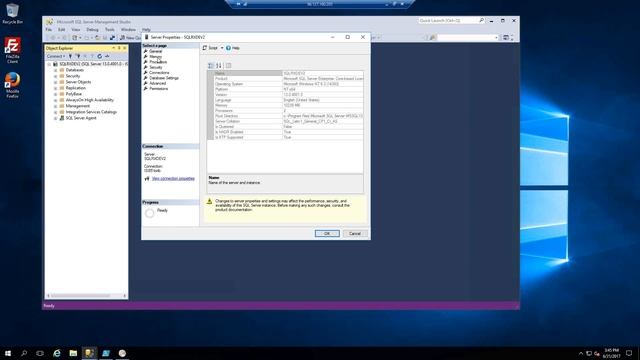
Task: Open the Mozilla Firefox desktop icon
Action: pyautogui.click(x=12, y=85)
